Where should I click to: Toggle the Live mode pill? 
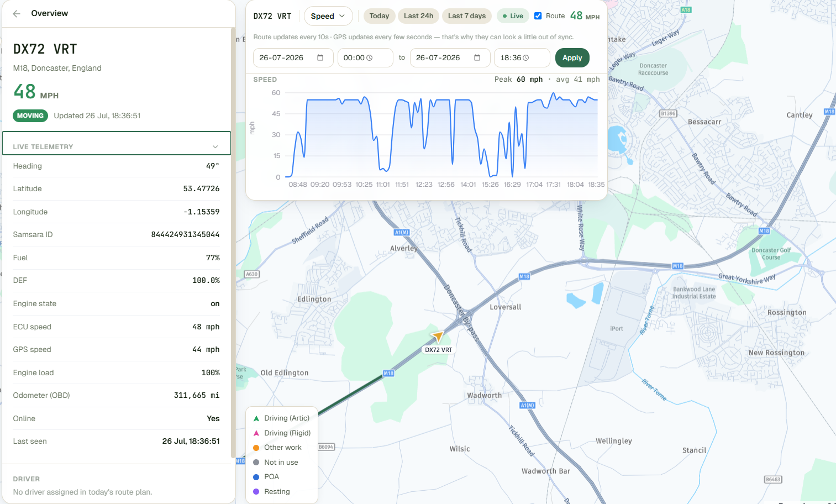(513, 16)
